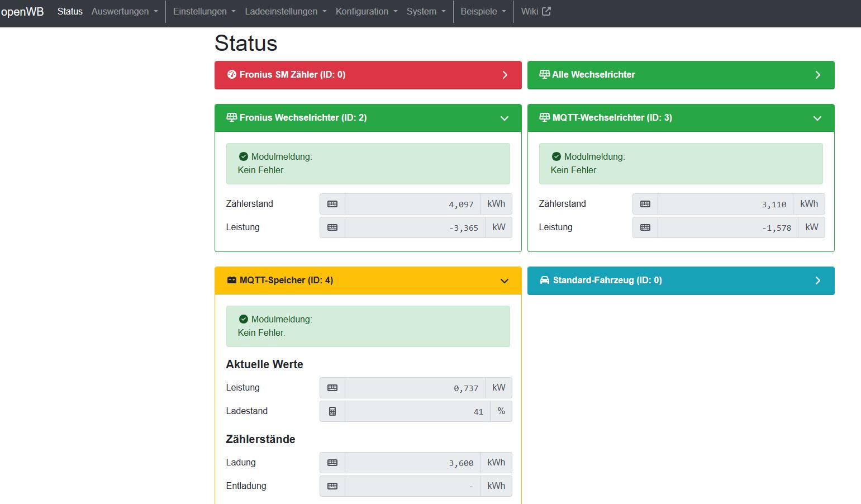Click the battery icon on MQTT-Speicher header
The image size is (861, 504).
231,280
